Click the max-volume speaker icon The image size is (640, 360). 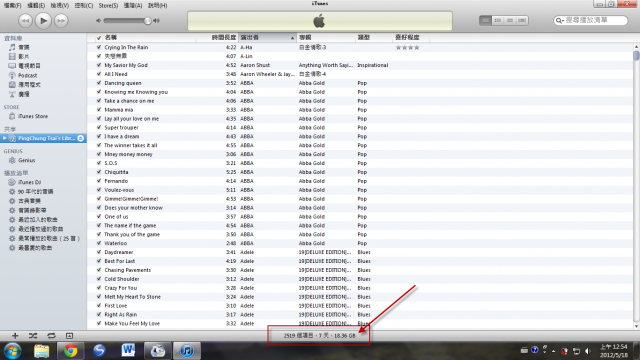(156, 20)
